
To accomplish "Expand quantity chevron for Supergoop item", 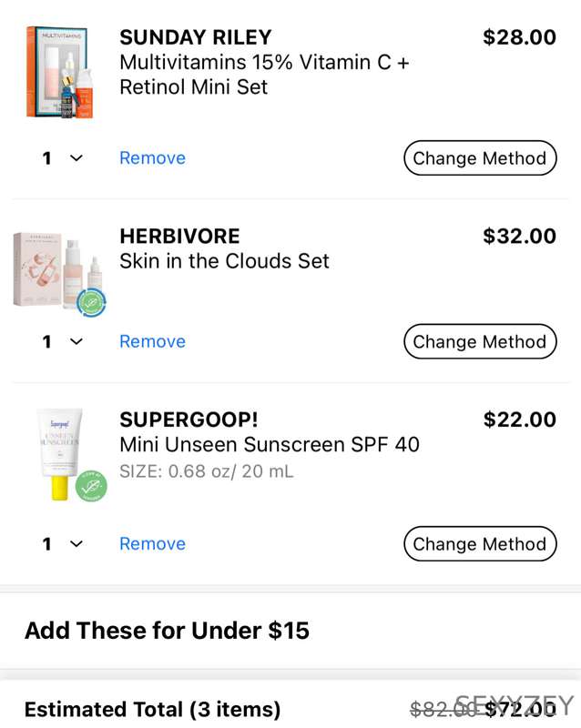I will tap(76, 543).
